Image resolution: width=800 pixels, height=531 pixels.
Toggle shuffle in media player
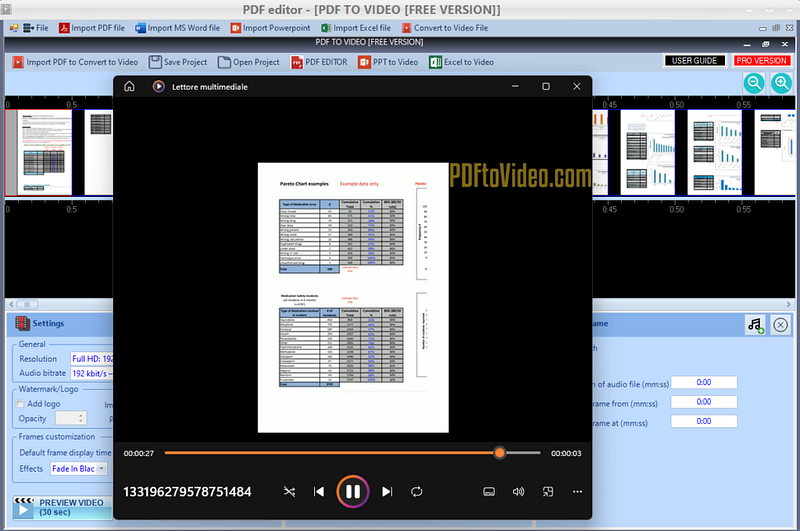tap(289, 492)
